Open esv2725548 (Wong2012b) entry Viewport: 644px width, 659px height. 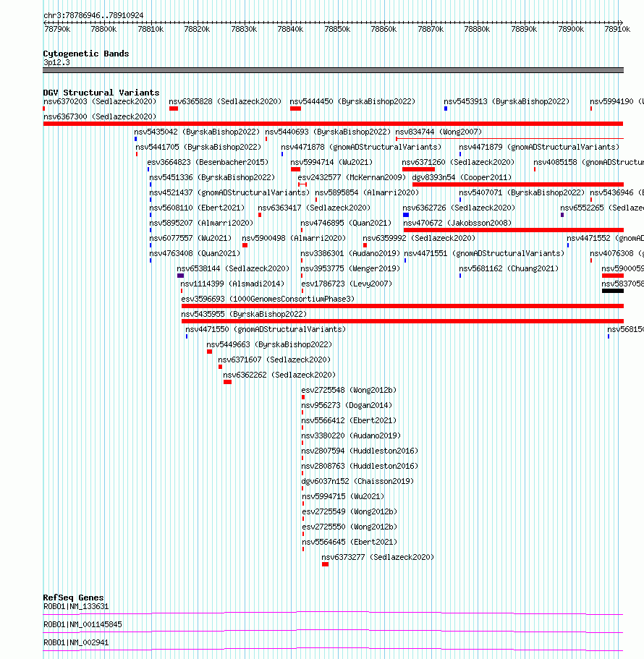pyautogui.click(x=349, y=390)
